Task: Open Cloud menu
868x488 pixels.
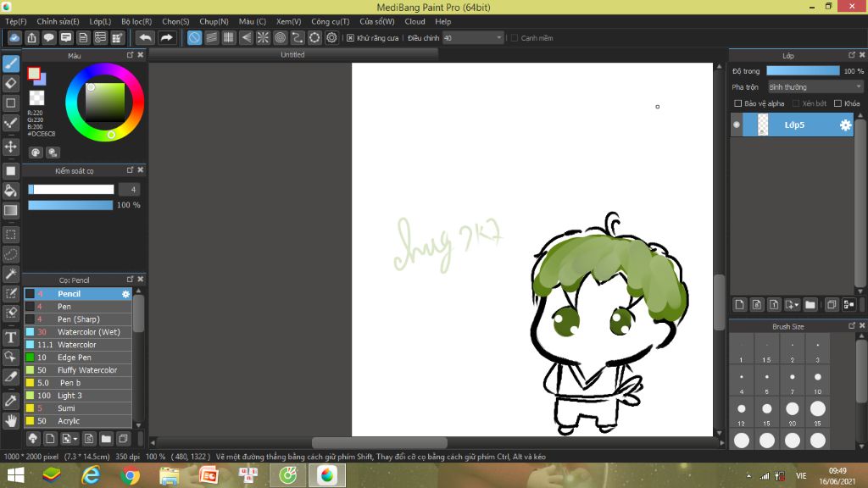Action: [415, 21]
